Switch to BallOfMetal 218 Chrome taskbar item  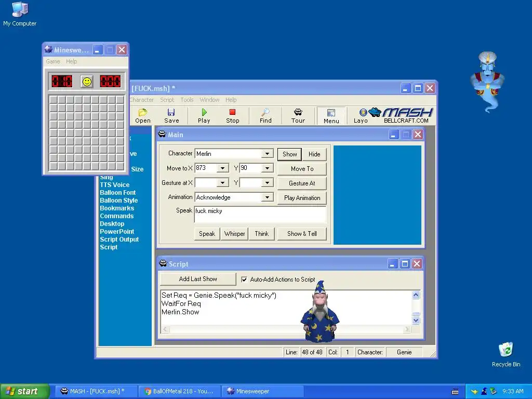click(179, 391)
